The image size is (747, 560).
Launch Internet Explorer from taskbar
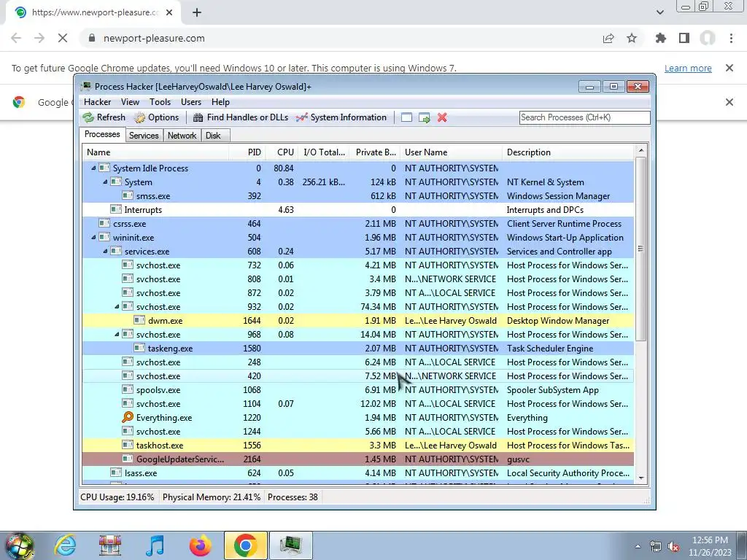pyautogui.click(x=65, y=545)
